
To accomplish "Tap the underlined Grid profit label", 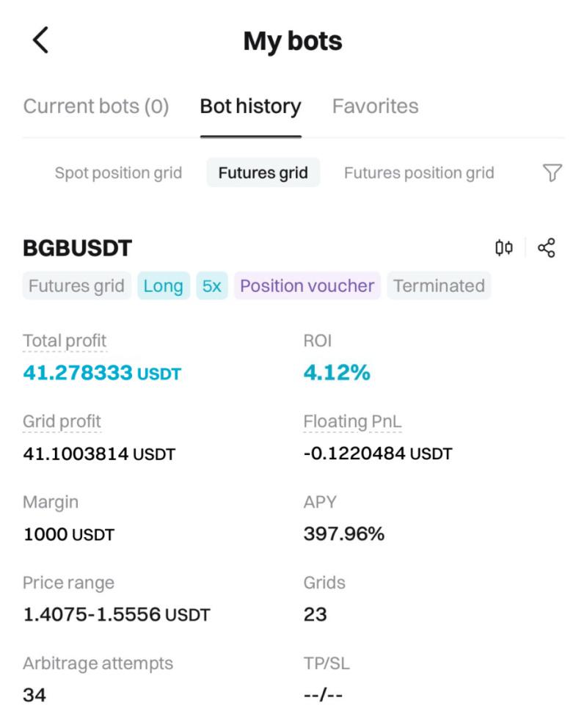I will [62, 422].
